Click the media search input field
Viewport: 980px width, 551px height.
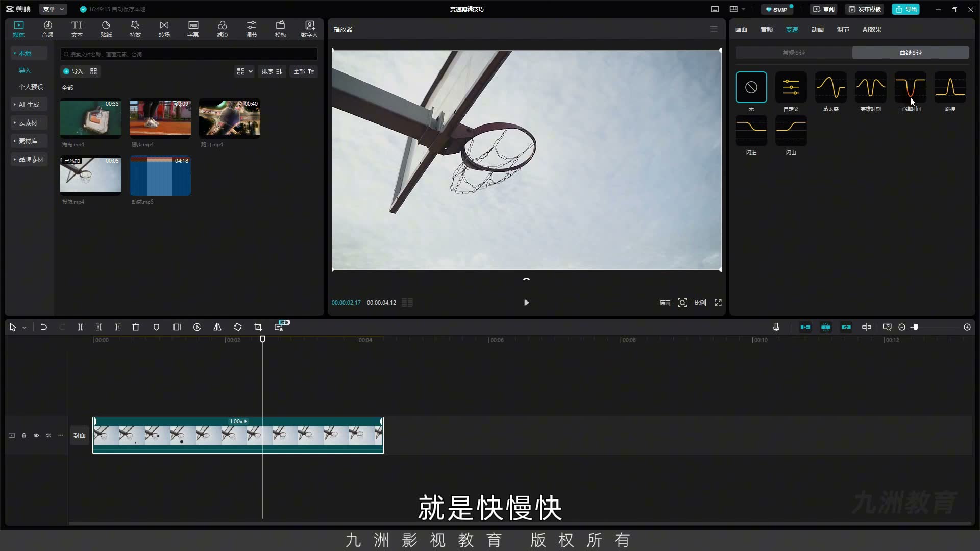[x=189, y=54]
